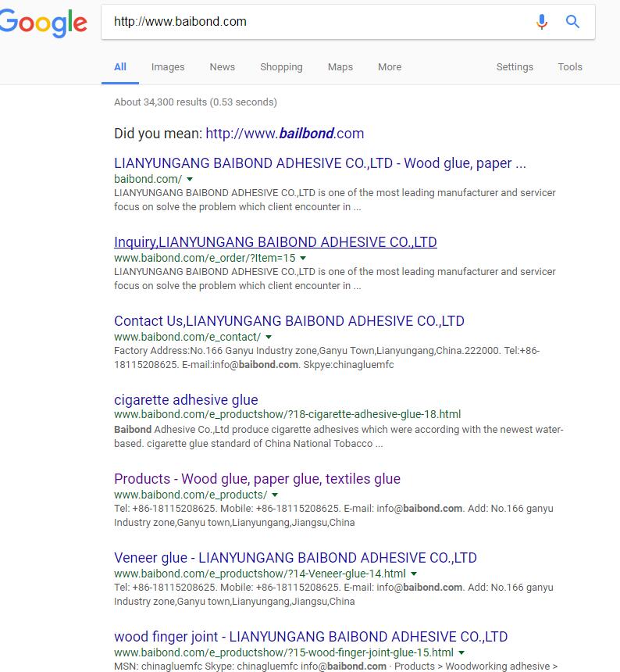Follow the 'Did you mean' bailbond.com suggestion
The height and width of the screenshot is (672, 620).
click(x=285, y=134)
